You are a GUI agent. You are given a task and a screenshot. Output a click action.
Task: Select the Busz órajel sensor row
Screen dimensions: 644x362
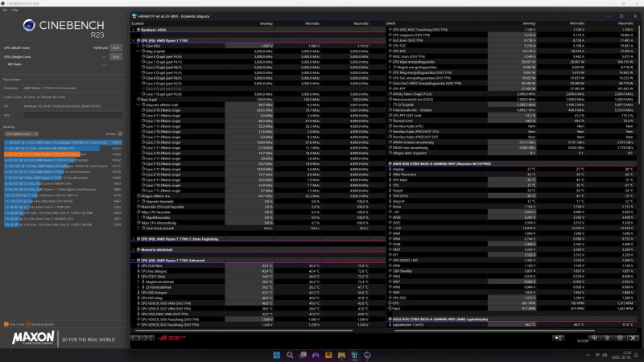(258, 99)
